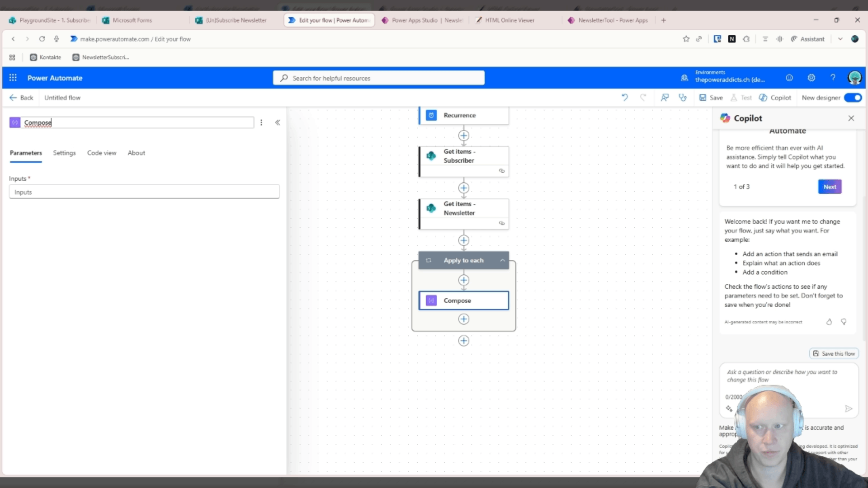Add step below Recurrence trigger
868x488 pixels.
pos(463,136)
